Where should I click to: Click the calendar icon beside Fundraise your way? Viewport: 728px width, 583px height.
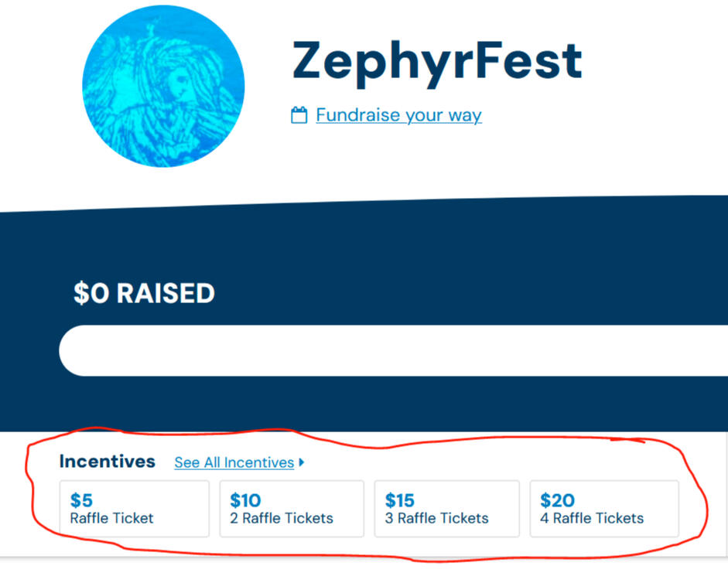299,116
